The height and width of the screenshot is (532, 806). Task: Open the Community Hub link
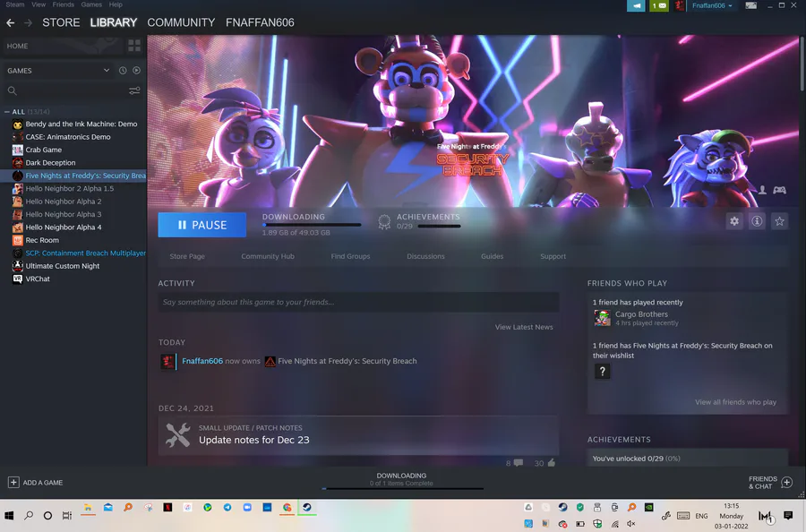268,256
